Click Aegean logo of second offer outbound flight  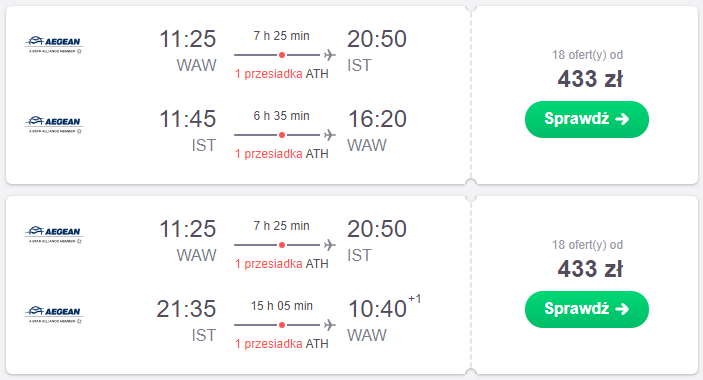tap(54, 234)
